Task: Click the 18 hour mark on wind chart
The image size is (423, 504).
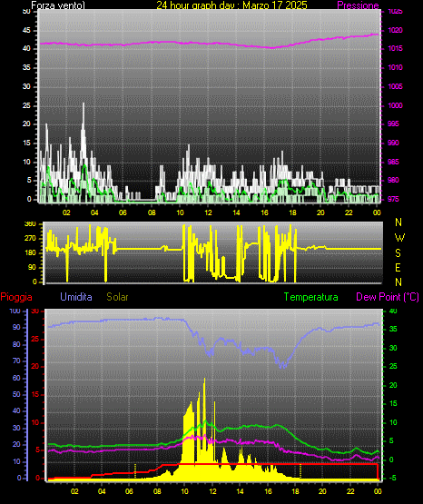Action: (x=292, y=212)
